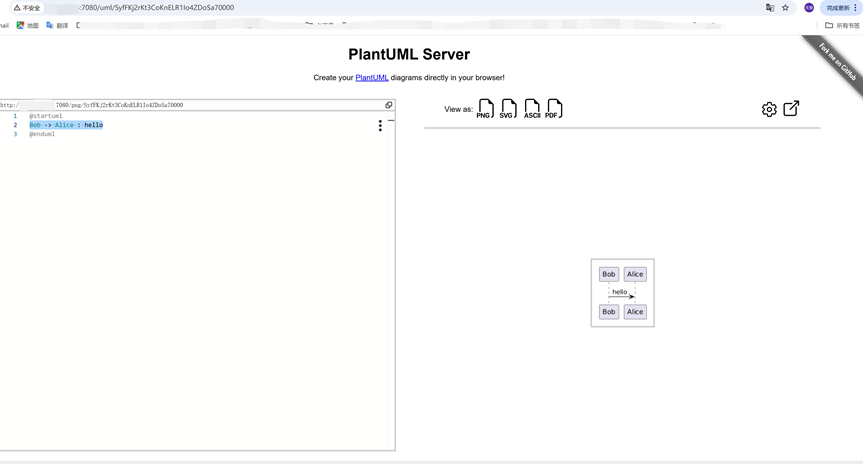Open the settings gear icon
The height and width of the screenshot is (464, 863).
point(769,110)
